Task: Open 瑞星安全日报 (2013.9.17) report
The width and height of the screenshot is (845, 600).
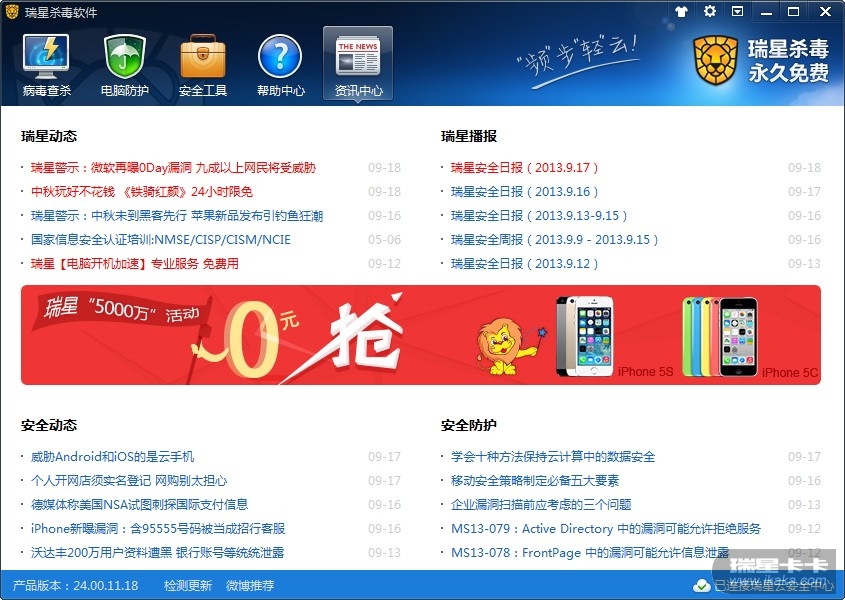Action: [524, 168]
